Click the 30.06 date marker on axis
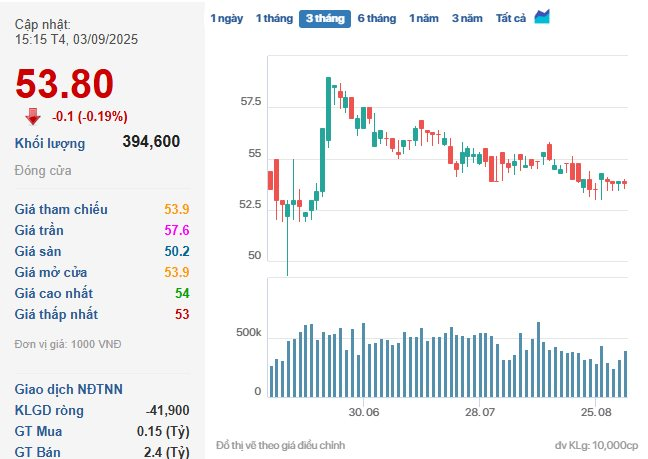 (x=364, y=412)
